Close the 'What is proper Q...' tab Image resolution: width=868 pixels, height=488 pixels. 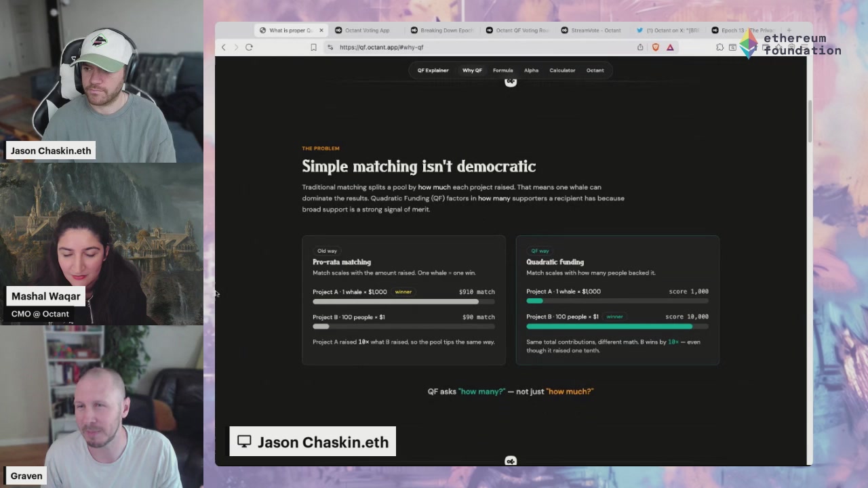click(x=321, y=30)
